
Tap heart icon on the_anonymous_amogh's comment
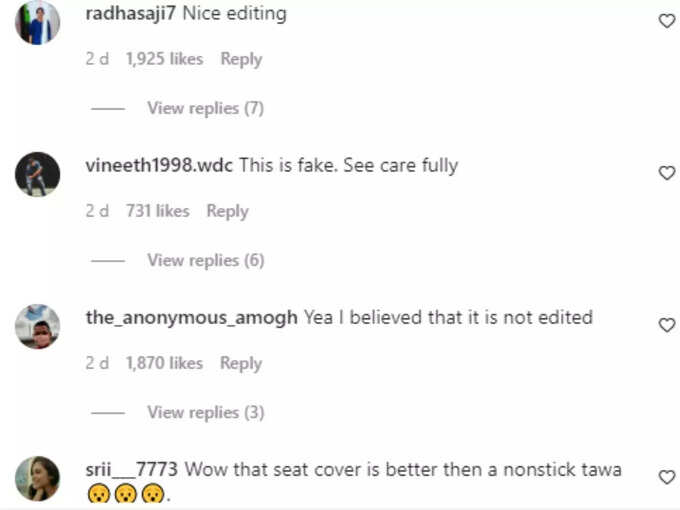(x=667, y=325)
